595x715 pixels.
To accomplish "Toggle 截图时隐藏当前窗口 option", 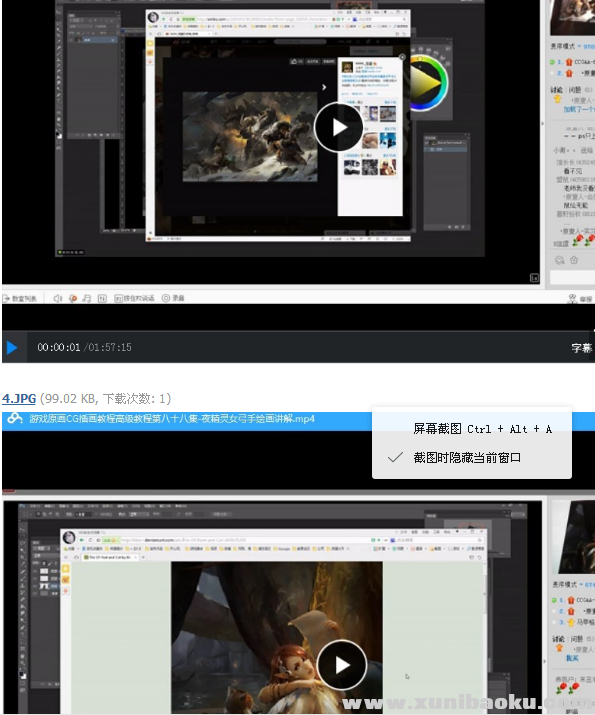I will pos(467,457).
